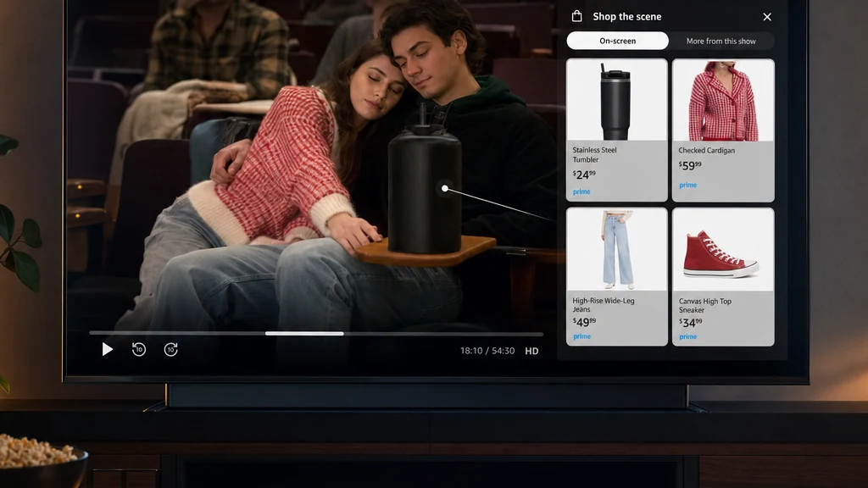Image resolution: width=868 pixels, height=488 pixels.
Task: Click the 18:10 / 54:30 time display
Action: [x=487, y=351]
